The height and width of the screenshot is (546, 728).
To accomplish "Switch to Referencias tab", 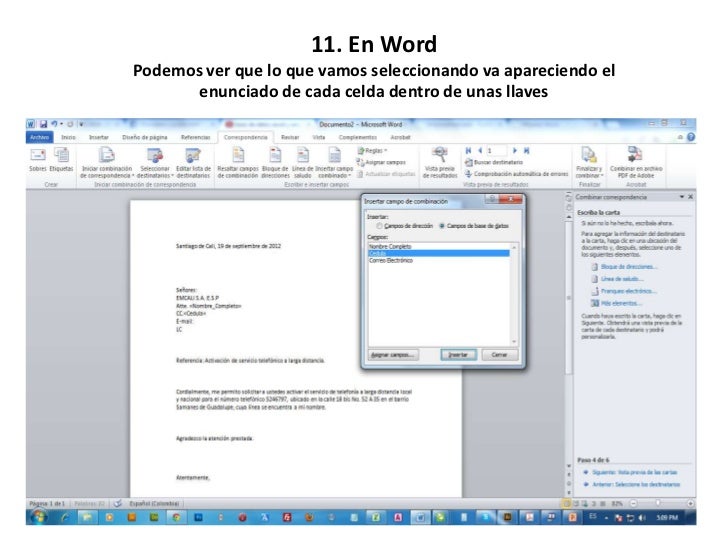I will click(195, 137).
